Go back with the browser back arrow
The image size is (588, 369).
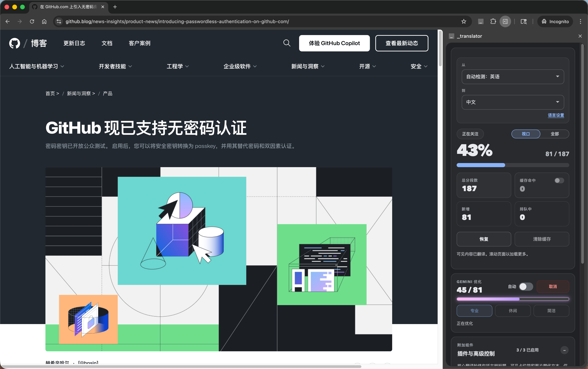click(7, 21)
